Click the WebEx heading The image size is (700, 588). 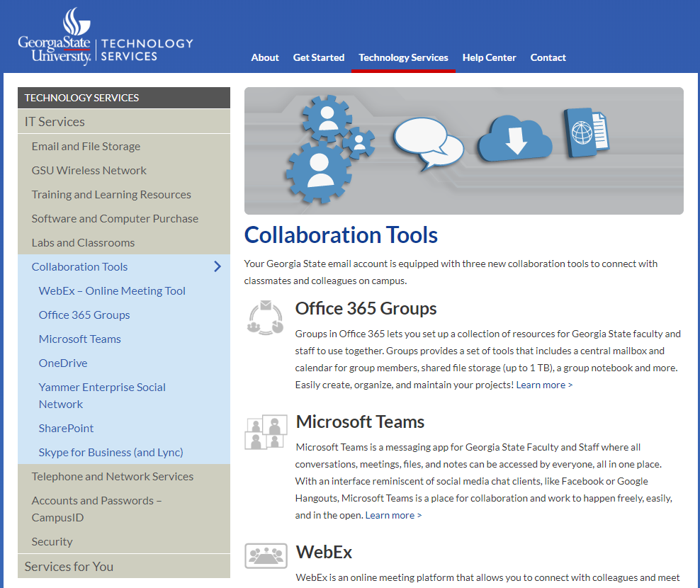click(324, 553)
